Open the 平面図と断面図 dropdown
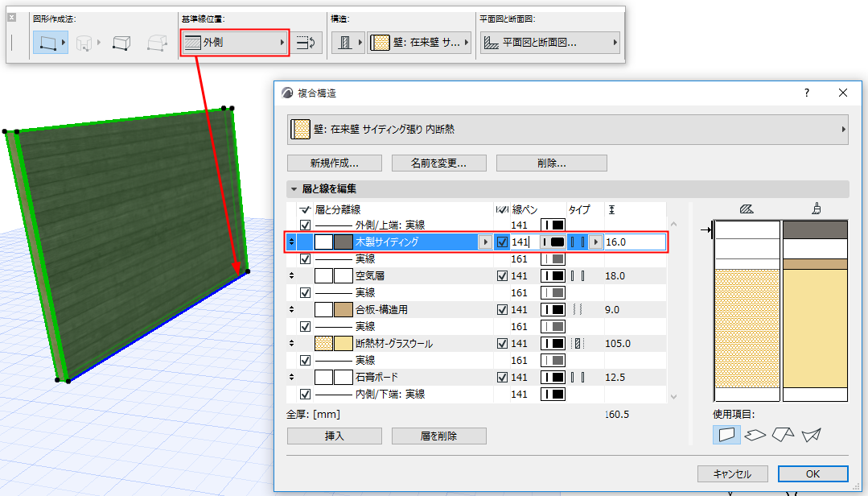This screenshot has height=496, width=868. (549, 43)
